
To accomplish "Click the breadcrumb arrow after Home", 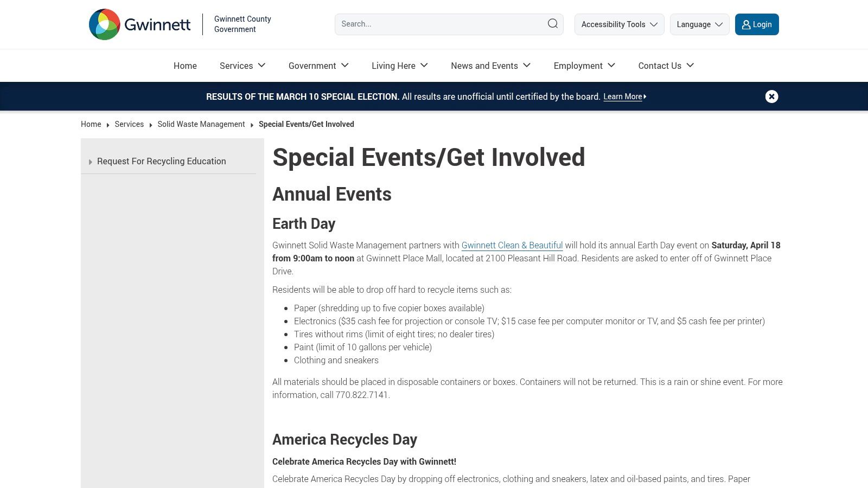I will [108, 124].
